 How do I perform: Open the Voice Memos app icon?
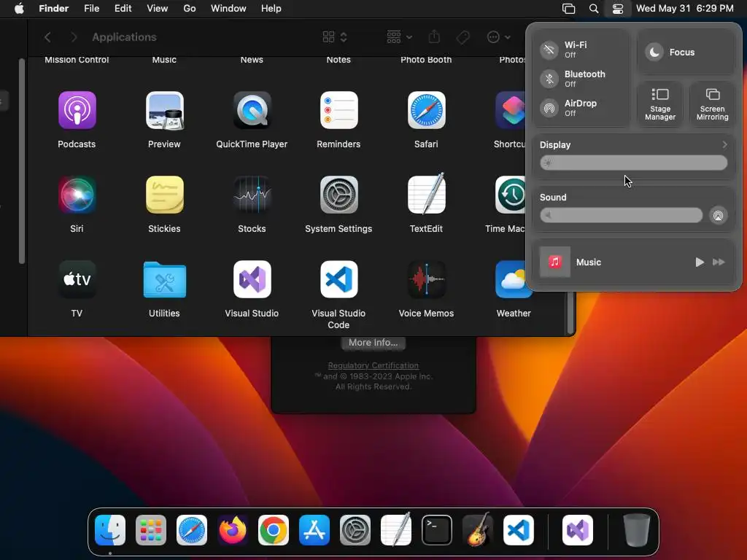point(426,279)
